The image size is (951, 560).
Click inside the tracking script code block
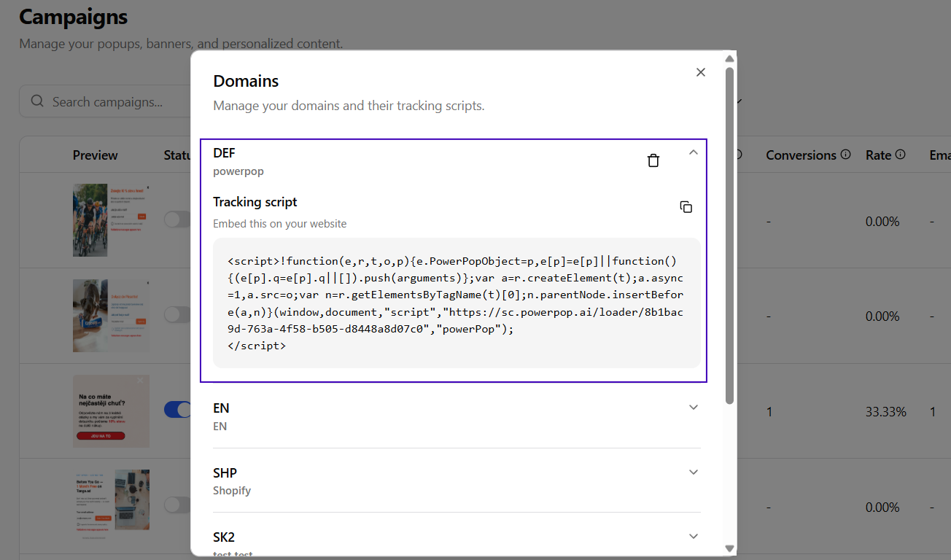[x=457, y=303]
